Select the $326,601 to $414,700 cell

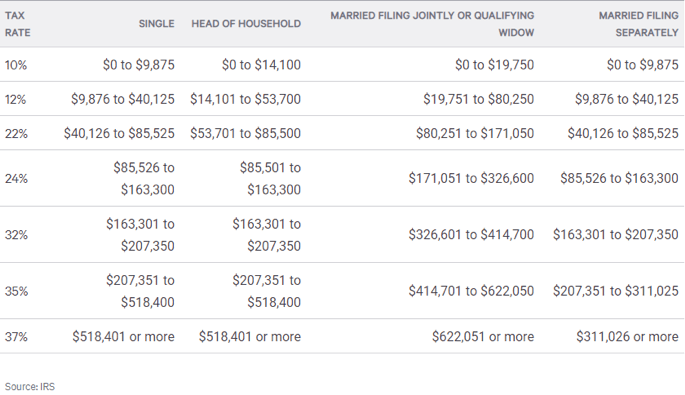[471, 235]
